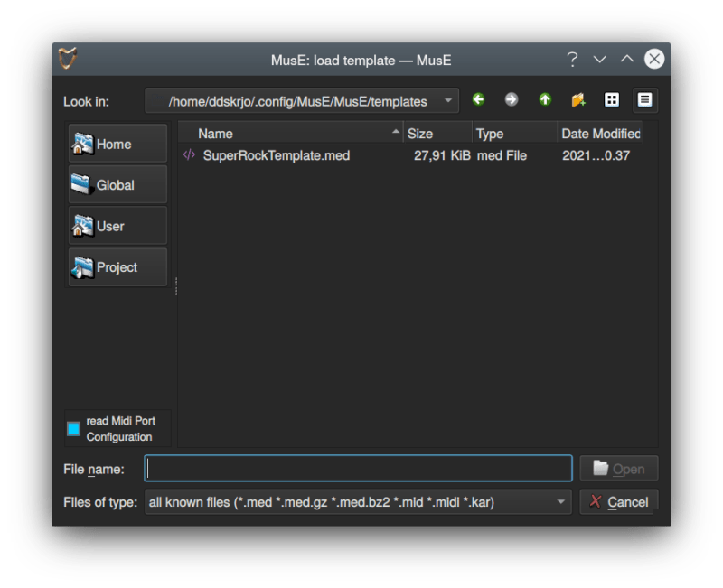Toggle read Midi Port Configuration
This screenshot has height=588, width=723.
click(x=73, y=429)
